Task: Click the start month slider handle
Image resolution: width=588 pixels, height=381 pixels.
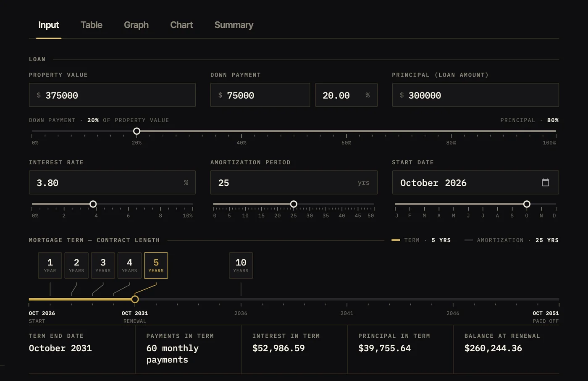Action: point(527,204)
